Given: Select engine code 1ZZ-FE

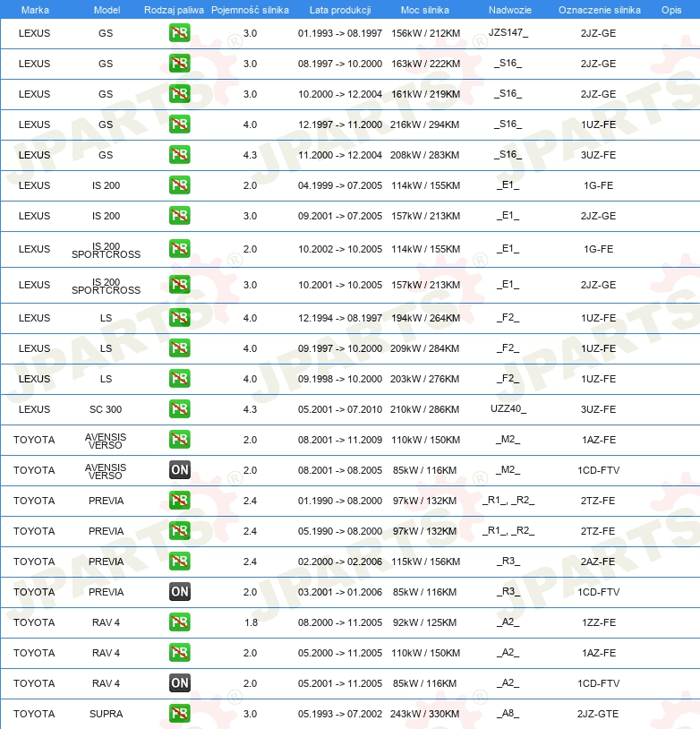Looking at the screenshot, I should point(599,622).
